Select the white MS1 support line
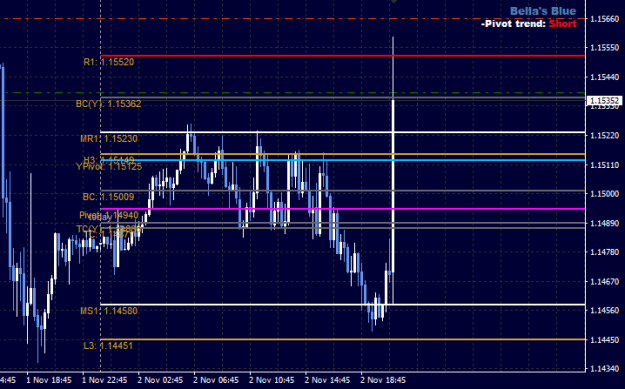 (343, 305)
